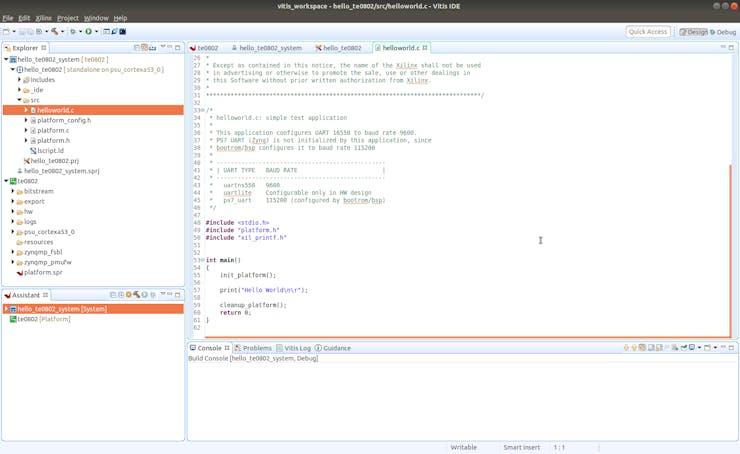Open the Xilinx menu

43,18
